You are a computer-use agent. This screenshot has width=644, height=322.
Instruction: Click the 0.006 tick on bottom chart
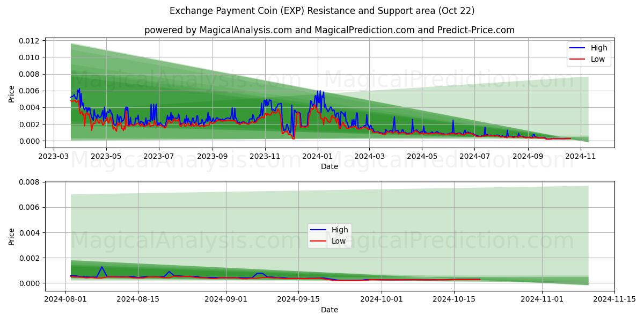coord(30,207)
